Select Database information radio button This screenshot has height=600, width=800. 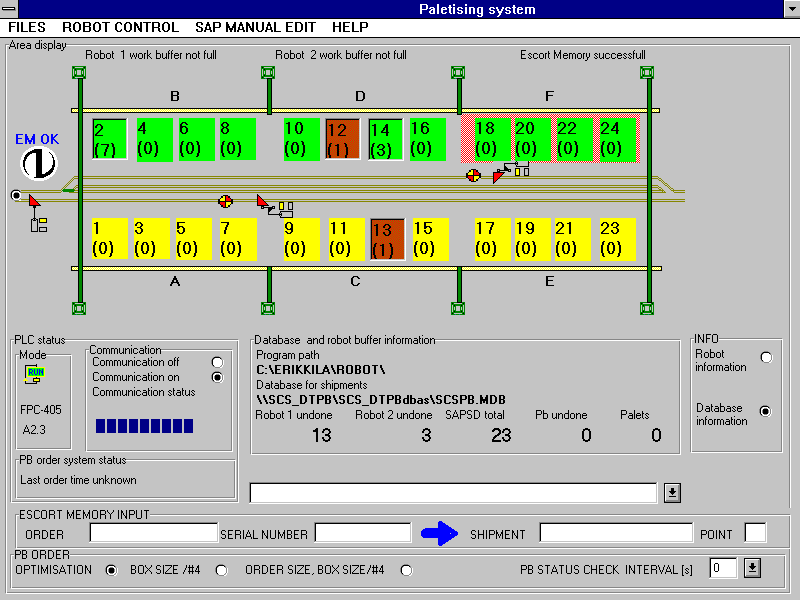point(765,411)
